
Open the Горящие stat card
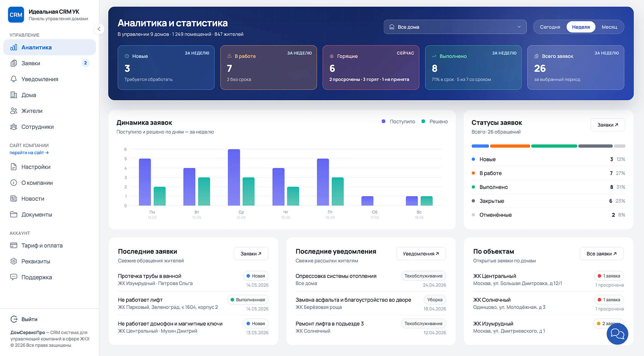(x=371, y=68)
